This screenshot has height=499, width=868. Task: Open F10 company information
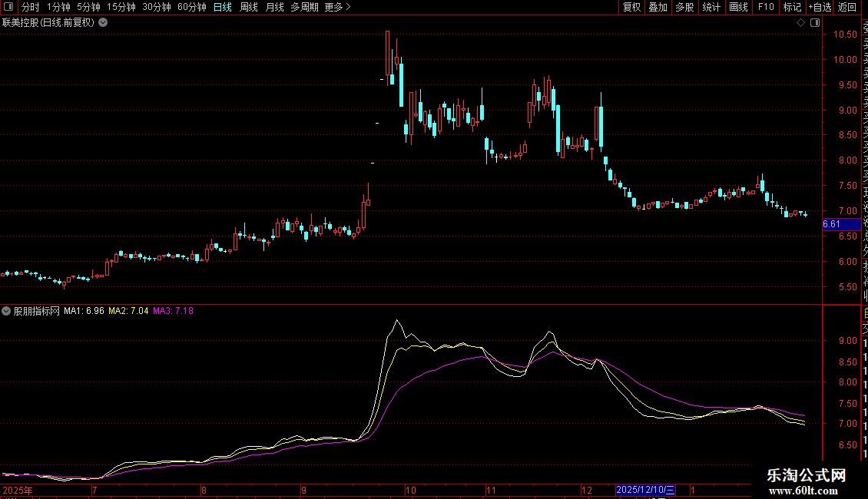point(766,7)
